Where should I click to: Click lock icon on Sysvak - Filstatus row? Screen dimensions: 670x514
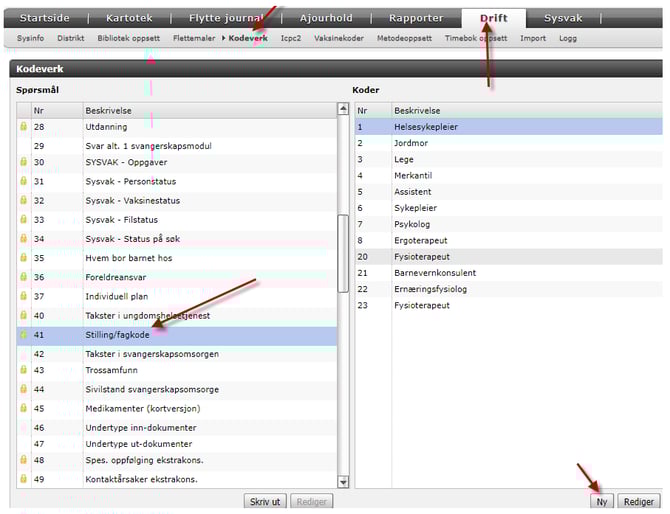24,219
